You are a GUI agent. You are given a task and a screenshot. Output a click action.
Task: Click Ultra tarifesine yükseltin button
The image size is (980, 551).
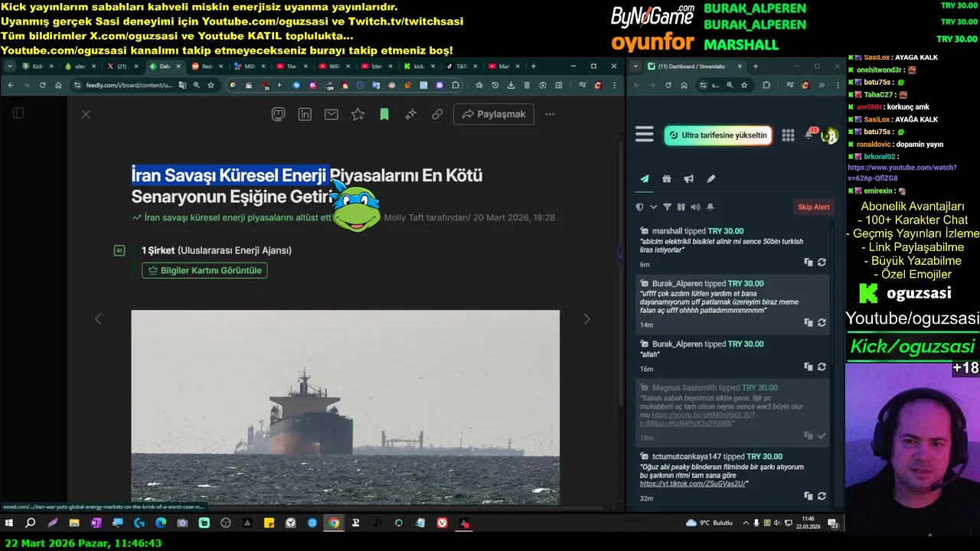718,135
